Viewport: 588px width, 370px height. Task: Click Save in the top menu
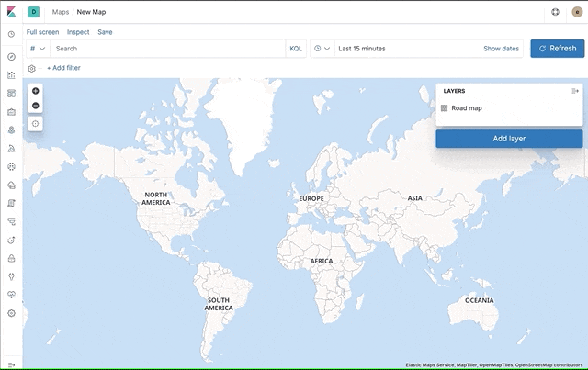105,32
